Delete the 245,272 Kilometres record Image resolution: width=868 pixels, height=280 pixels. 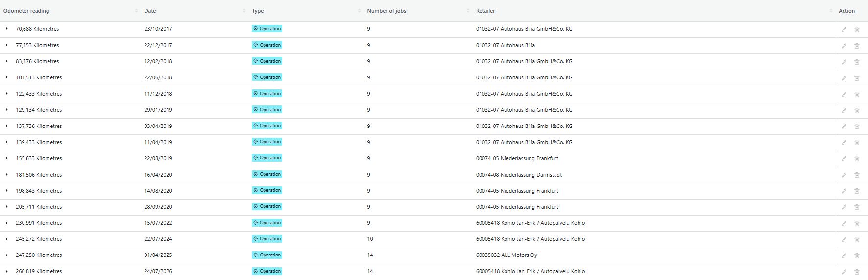857,239
